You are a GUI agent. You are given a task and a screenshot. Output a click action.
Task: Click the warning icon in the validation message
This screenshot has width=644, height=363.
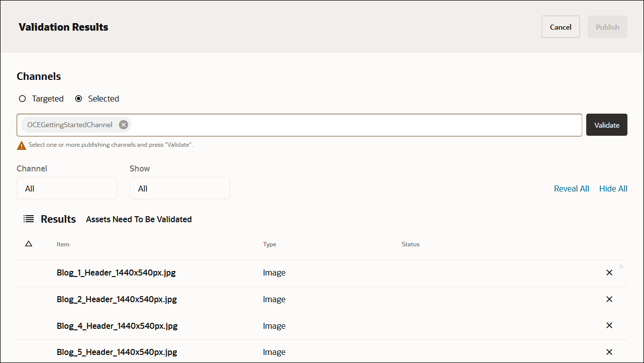[x=21, y=145]
